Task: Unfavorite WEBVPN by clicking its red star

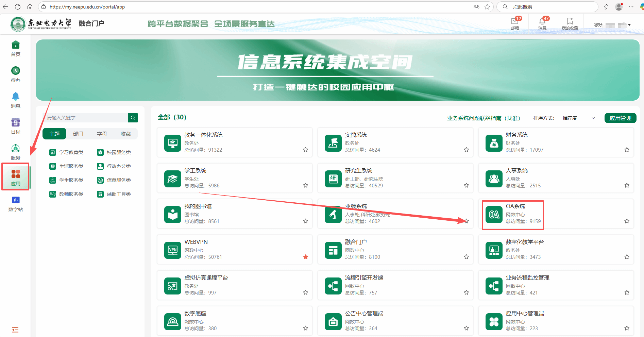Action: 306,257
